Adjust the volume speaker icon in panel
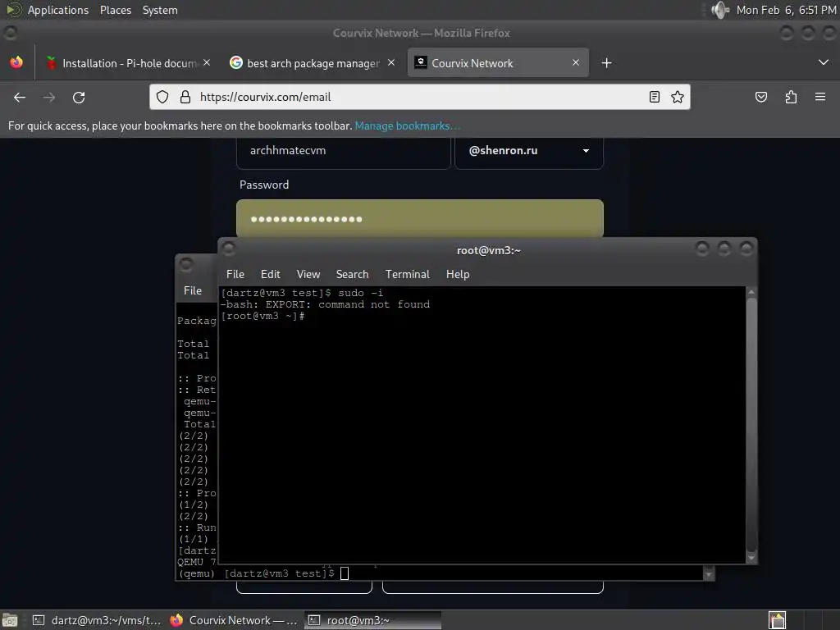The width and height of the screenshot is (840, 630). [720, 10]
